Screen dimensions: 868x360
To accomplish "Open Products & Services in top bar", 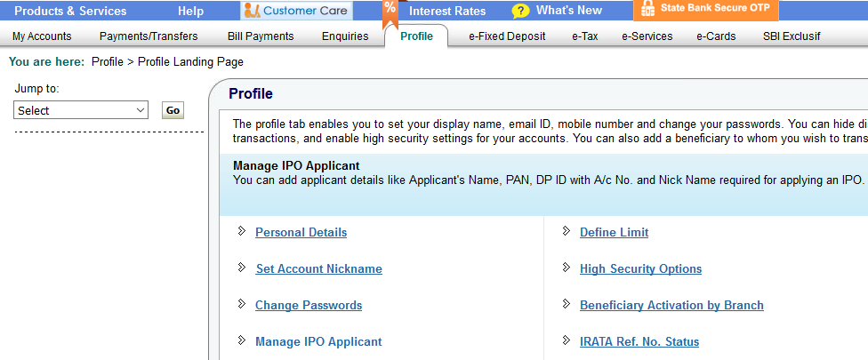I will click(x=70, y=11).
